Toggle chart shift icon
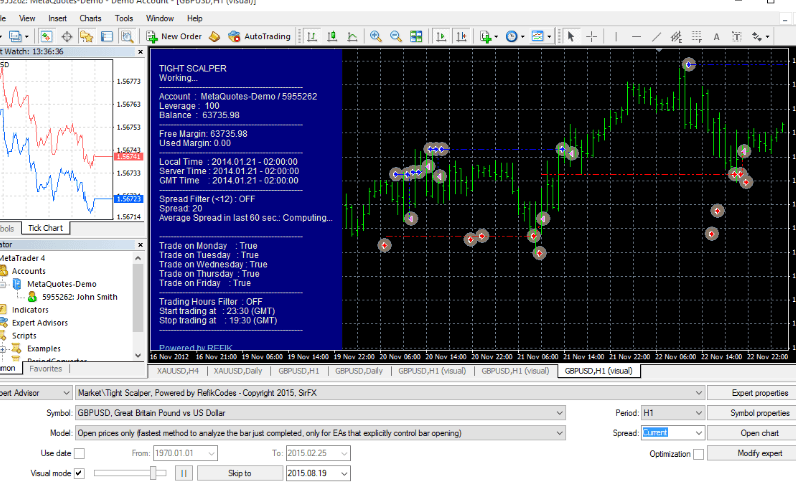This screenshot has height=493, width=796. coord(461,37)
